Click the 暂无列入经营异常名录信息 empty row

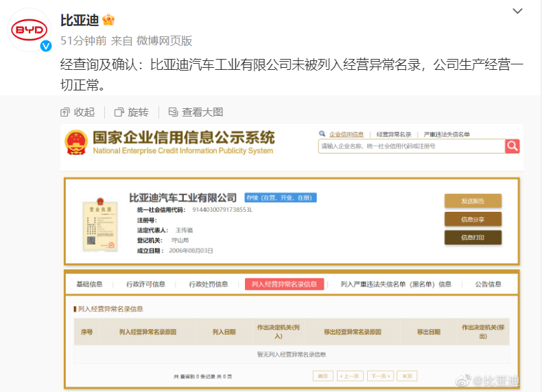click(292, 354)
